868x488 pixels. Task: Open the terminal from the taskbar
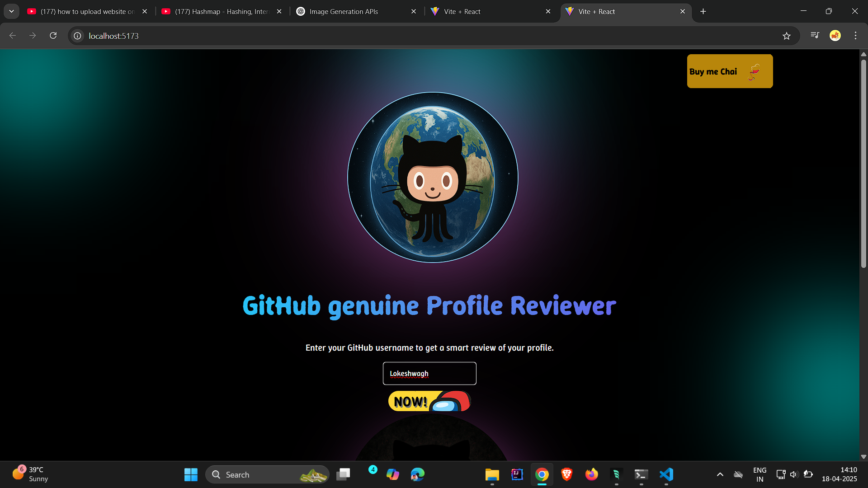[x=641, y=474]
